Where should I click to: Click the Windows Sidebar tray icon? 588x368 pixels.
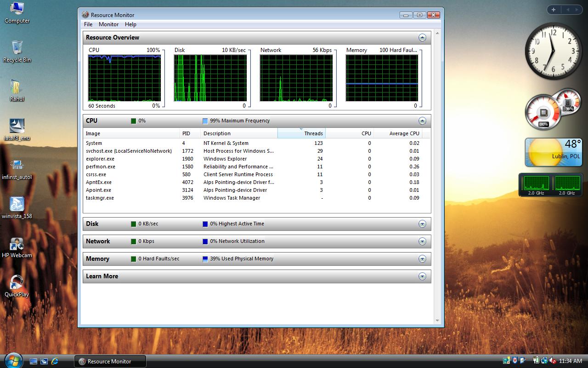(x=507, y=361)
